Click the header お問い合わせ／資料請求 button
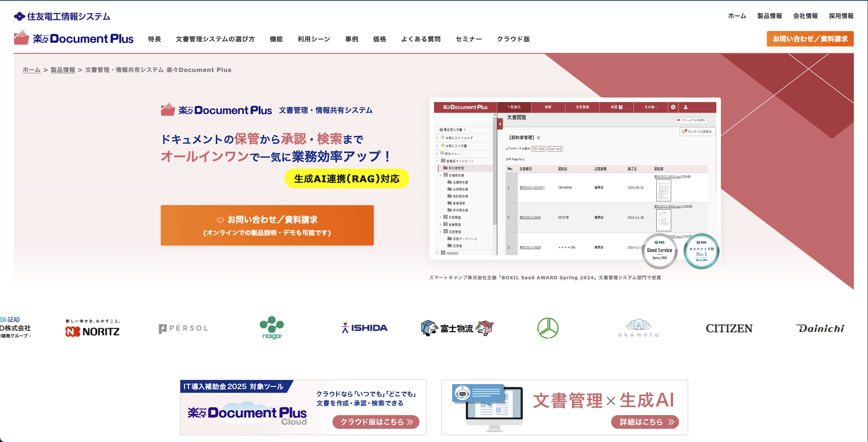This screenshot has width=868, height=442. (810, 39)
